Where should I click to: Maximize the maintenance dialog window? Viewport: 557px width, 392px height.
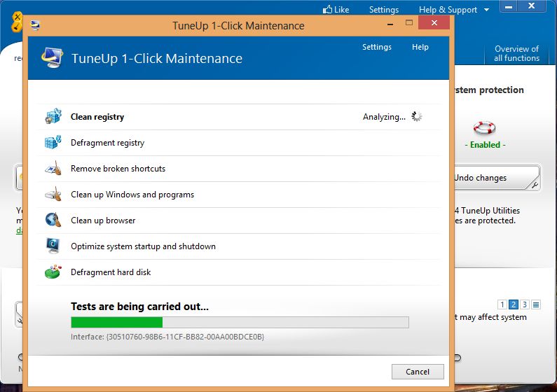tap(409, 22)
